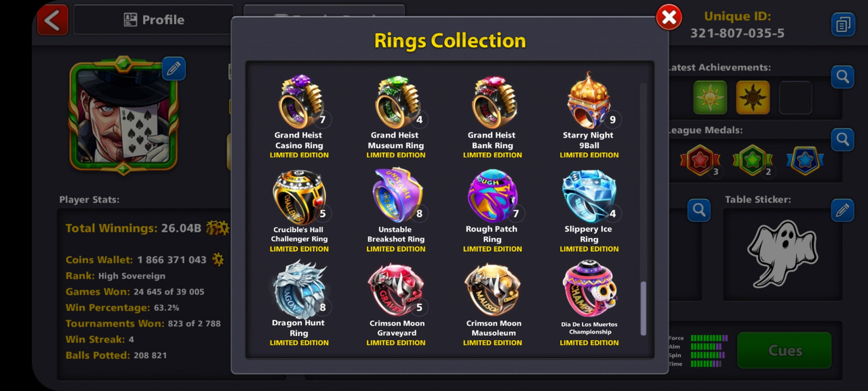Edit the profile avatar with pencil icon
Viewport: 868px width, 391px height.
[x=174, y=69]
